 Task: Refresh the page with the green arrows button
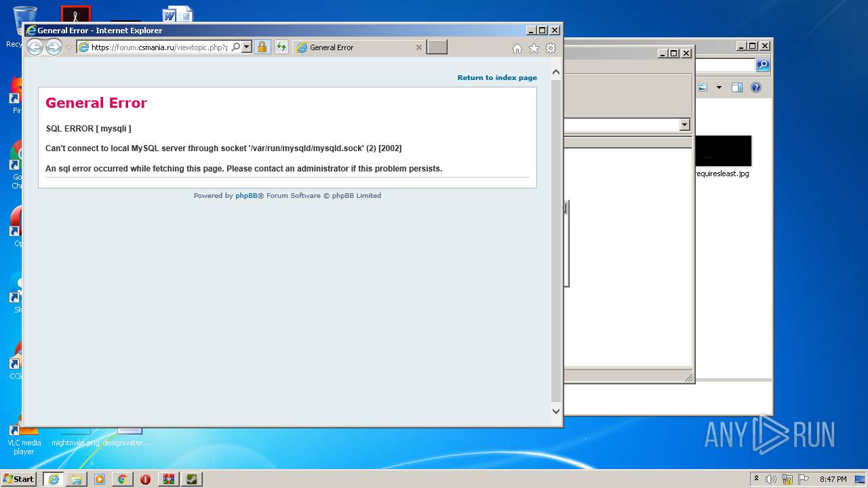(x=281, y=47)
